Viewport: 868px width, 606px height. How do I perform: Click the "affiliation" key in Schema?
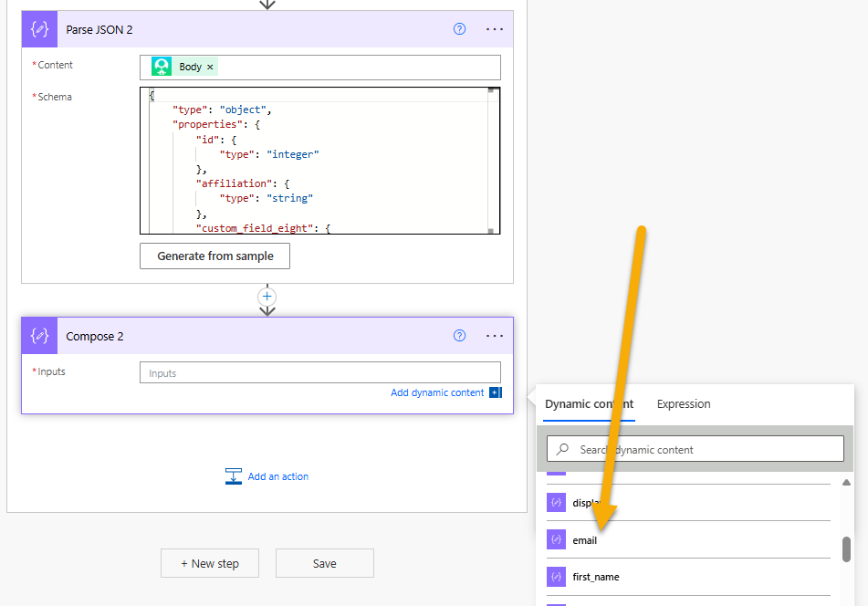(235, 183)
